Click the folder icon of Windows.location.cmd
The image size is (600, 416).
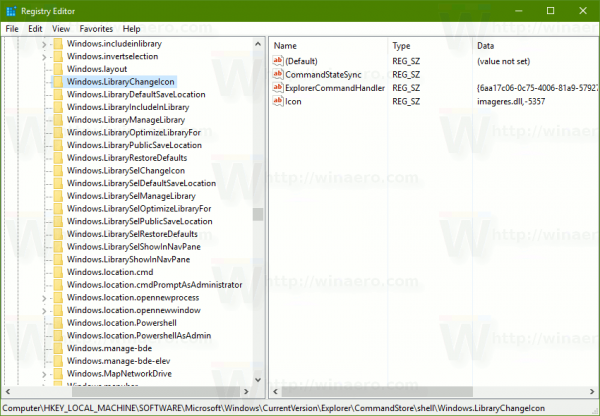click(x=58, y=272)
